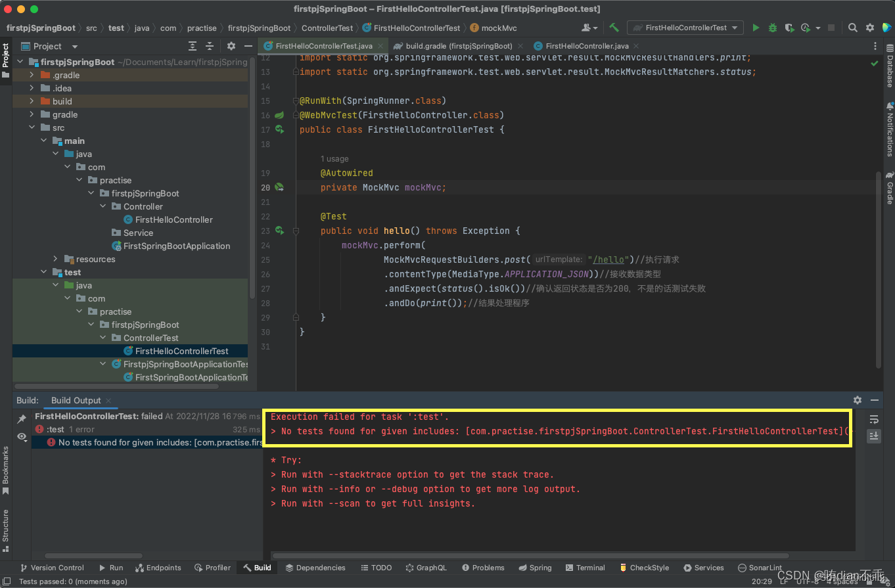Expand the build folder in Project tree
The height and width of the screenshot is (588, 895).
[x=32, y=101]
